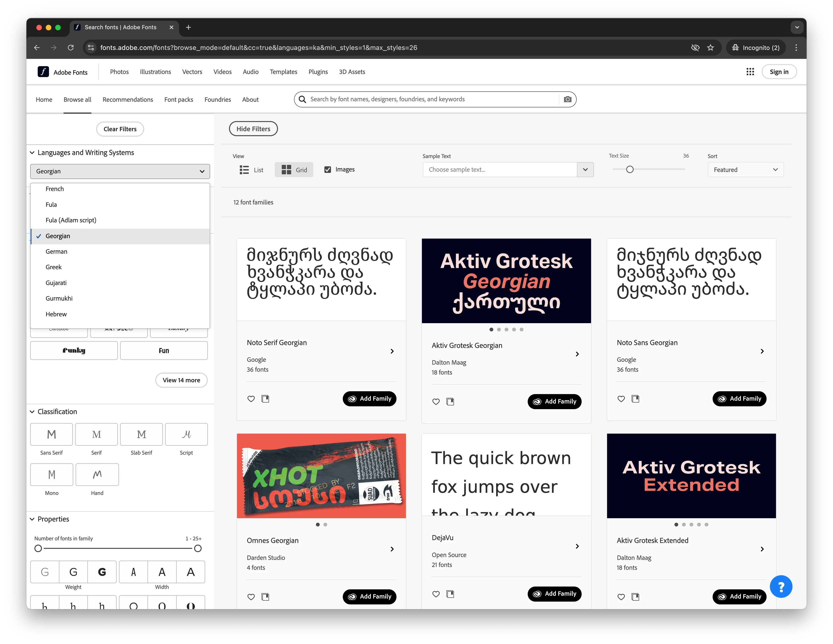
Task: Uncheck the Images checkbox
Action: pos(328,170)
